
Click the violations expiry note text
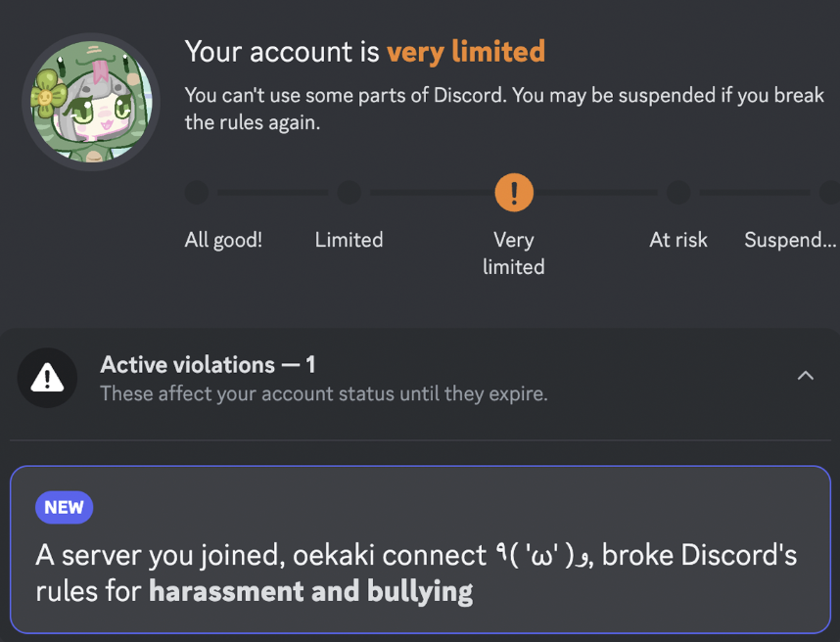coord(323,394)
